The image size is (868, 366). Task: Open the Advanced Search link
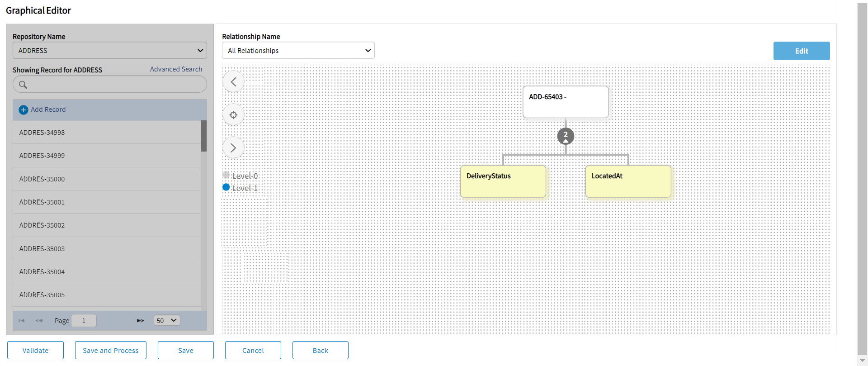click(x=176, y=69)
